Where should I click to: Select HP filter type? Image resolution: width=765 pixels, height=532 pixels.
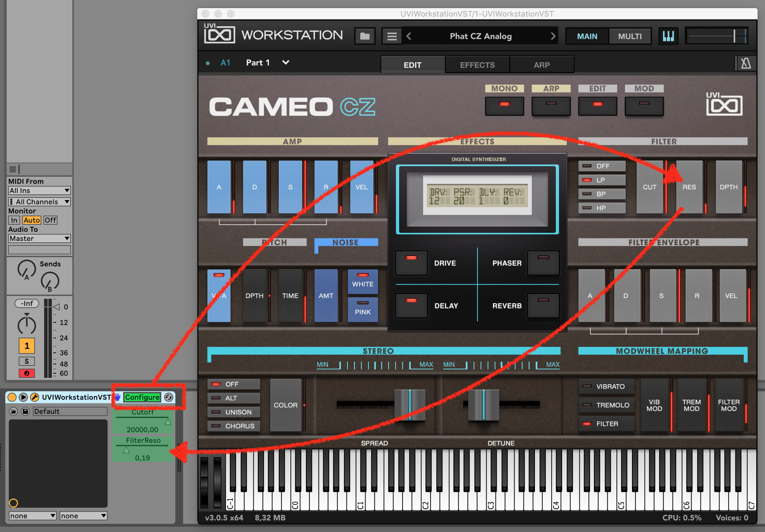tap(602, 208)
